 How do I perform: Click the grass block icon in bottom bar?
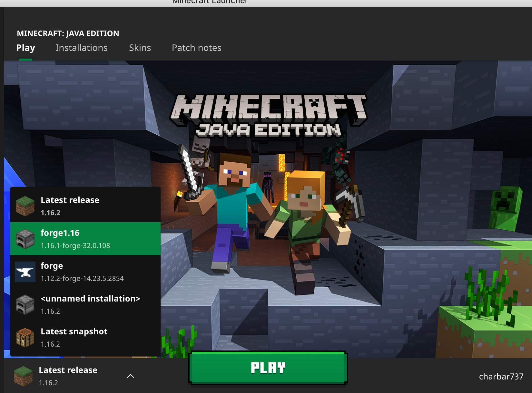[23, 376]
